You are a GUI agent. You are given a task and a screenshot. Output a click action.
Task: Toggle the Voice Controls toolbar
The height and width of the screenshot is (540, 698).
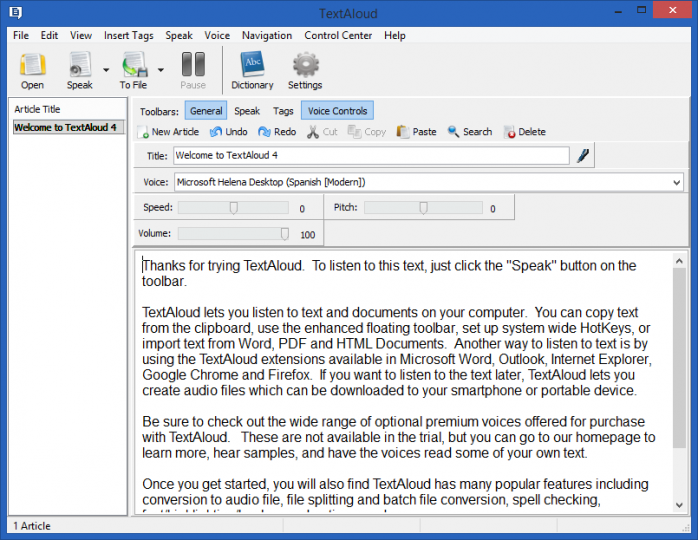click(337, 111)
